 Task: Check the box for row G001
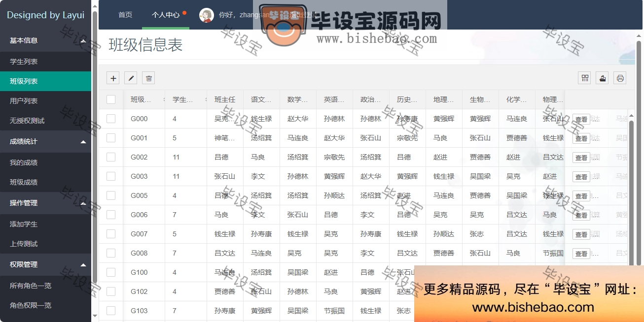coord(111,138)
